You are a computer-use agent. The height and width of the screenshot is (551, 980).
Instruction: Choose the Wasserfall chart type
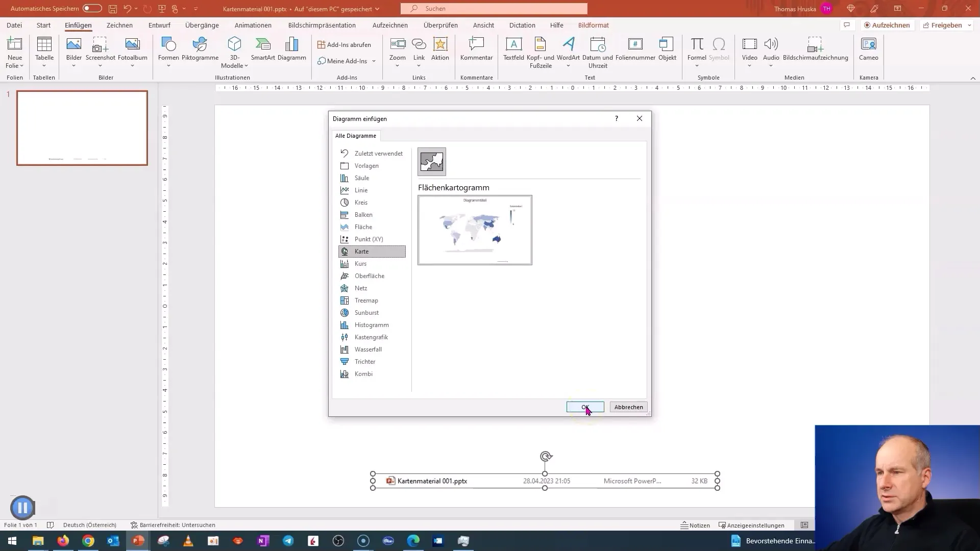pyautogui.click(x=372, y=349)
